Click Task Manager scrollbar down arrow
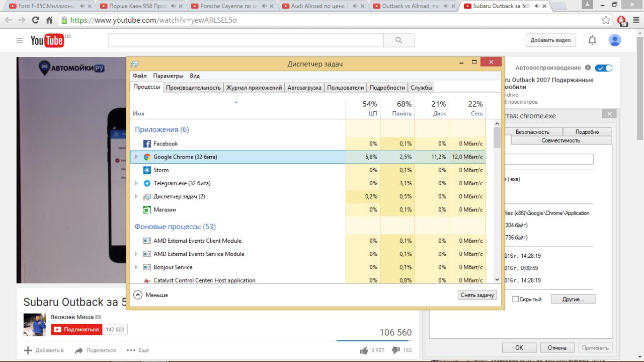 coord(498,279)
